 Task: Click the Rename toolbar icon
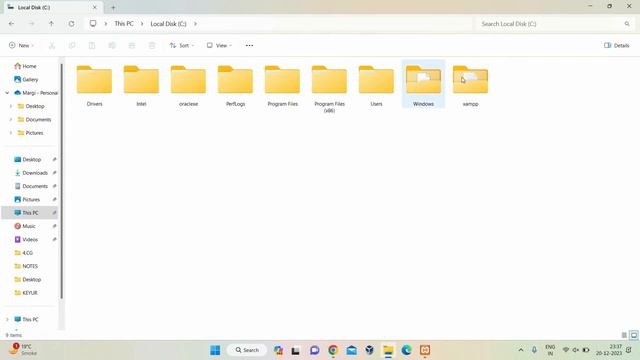pos(112,45)
